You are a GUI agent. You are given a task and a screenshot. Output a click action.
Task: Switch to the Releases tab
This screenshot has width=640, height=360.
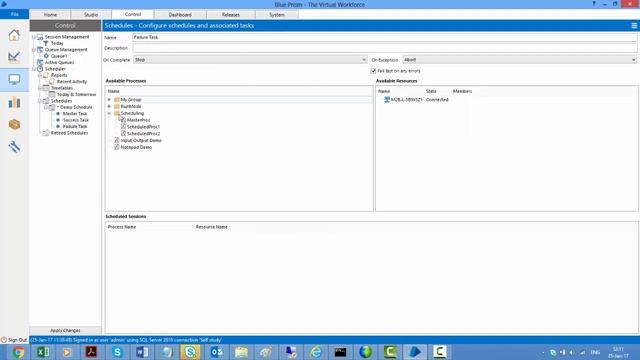(x=231, y=15)
